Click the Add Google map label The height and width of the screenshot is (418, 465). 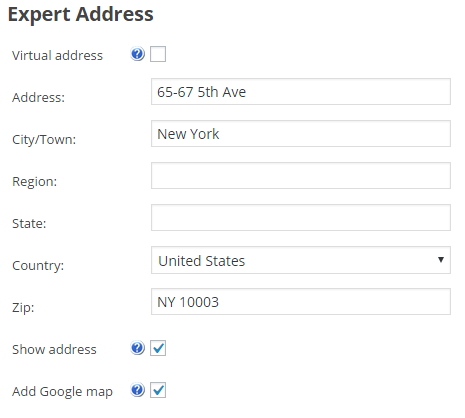pyautogui.click(x=62, y=392)
